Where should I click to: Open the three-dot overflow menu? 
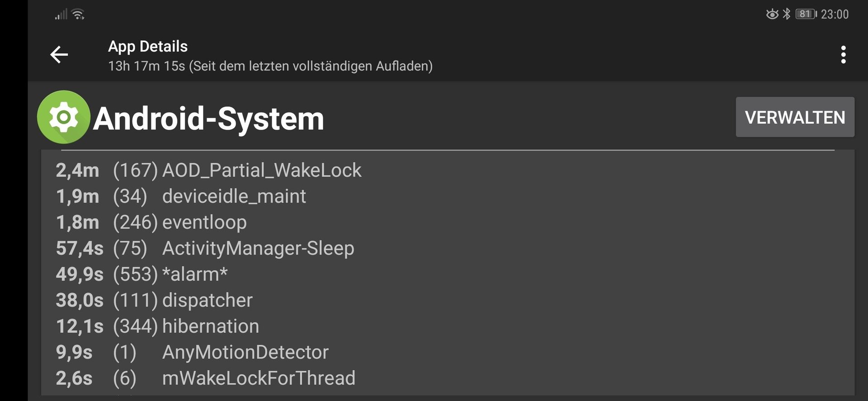point(843,55)
